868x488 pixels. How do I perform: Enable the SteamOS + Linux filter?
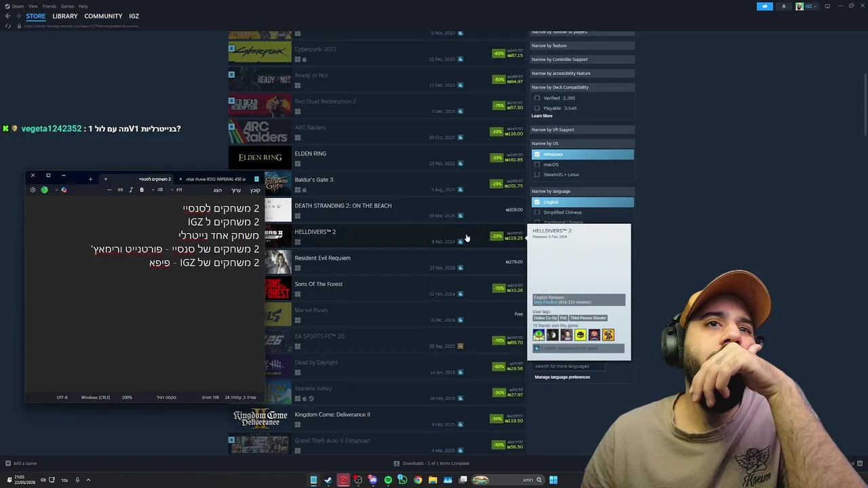[x=537, y=175]
